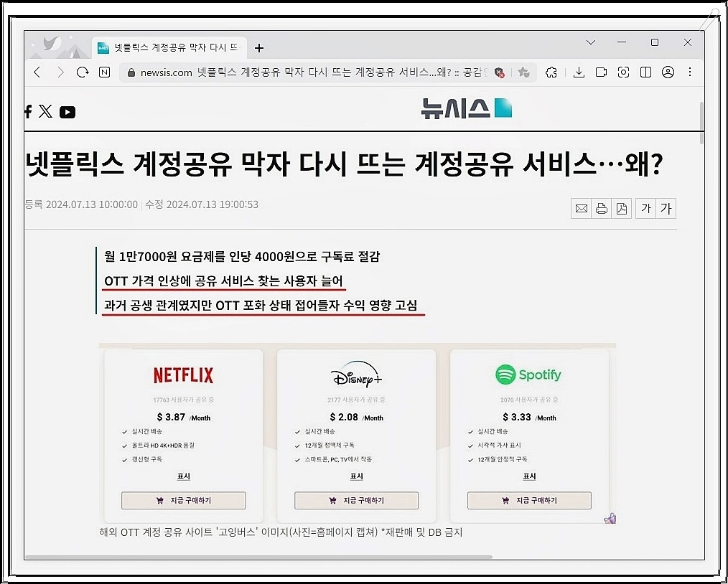Open the downloads icon in toolbar
Image resolution: width=728 pixels, height=584 pixels.
point(579,72)
